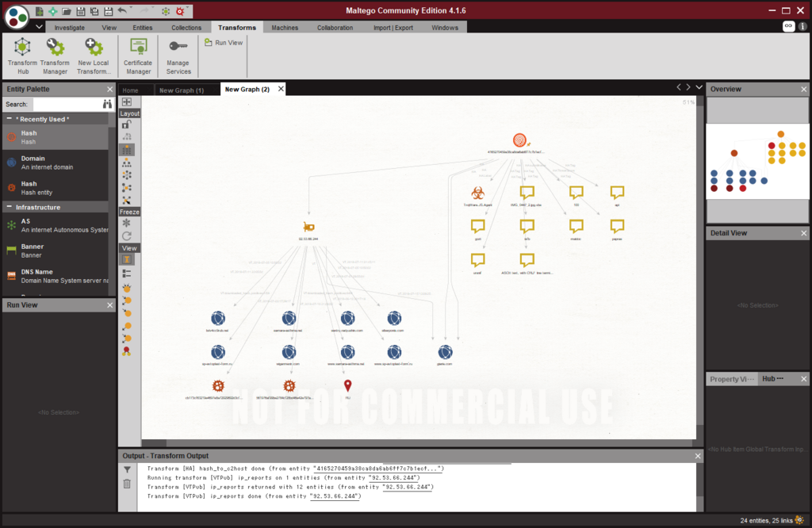Image resolution: width=812 pixels, height=528 pixels.
Task: Open the Maltego application menu logo
Action: (16, 16)
